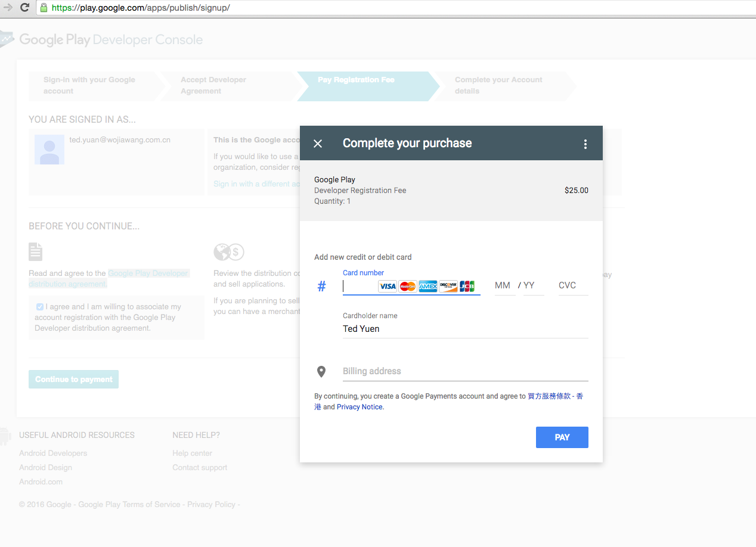Screen dimensions: 756x547
Task: Click the globe and dollar distribution icon
Action: (229, 252)
